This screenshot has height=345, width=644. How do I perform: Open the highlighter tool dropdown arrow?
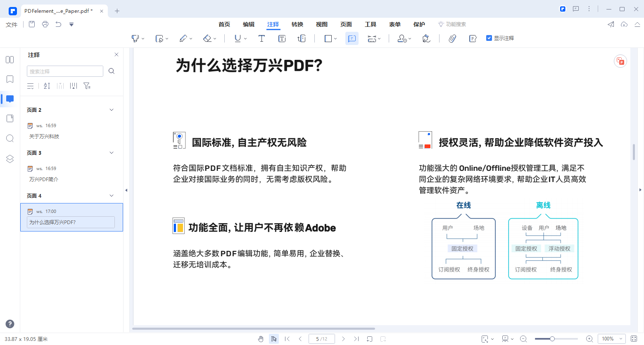coord(143,39)
